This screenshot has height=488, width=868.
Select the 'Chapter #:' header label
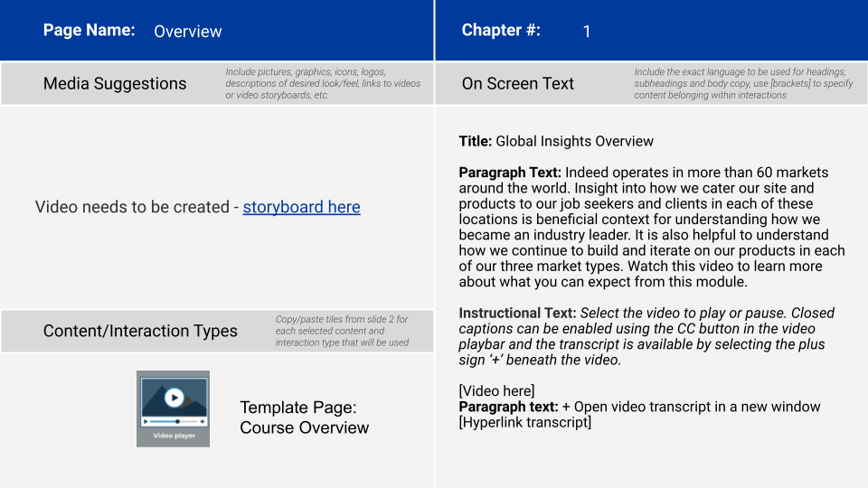click(x=501, y=31)
